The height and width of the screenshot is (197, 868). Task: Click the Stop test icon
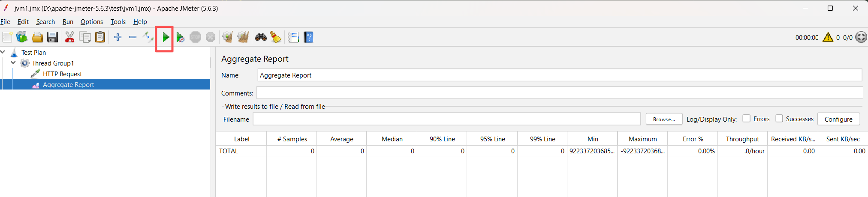[195, 37]
